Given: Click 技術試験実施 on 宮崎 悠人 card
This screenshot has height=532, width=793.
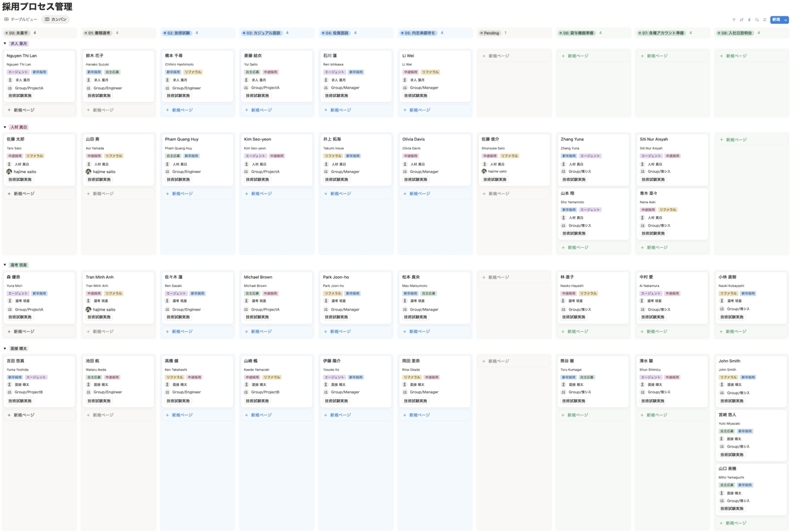Looking at the screenshot, I should [x=732, y=455].
